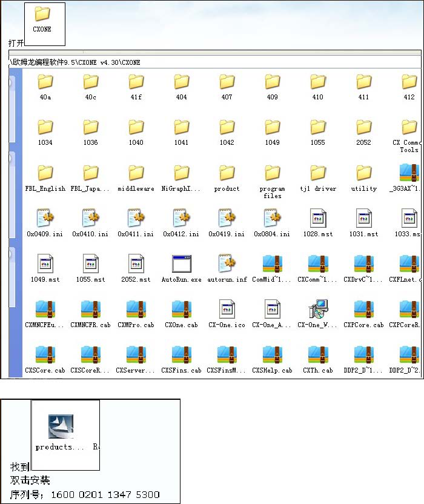Select the products... installer icon
Viewport: 424px width, 504px height.
click(61, 433)
